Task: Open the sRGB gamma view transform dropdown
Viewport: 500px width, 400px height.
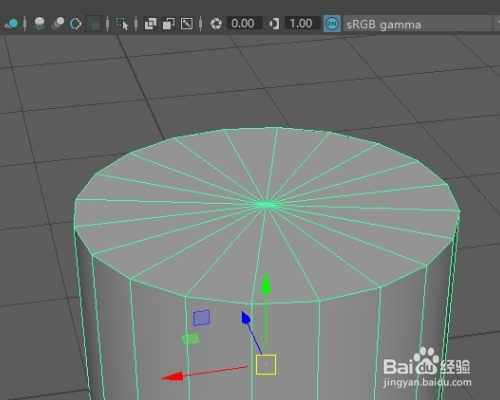Action: (x=422, y=24)
